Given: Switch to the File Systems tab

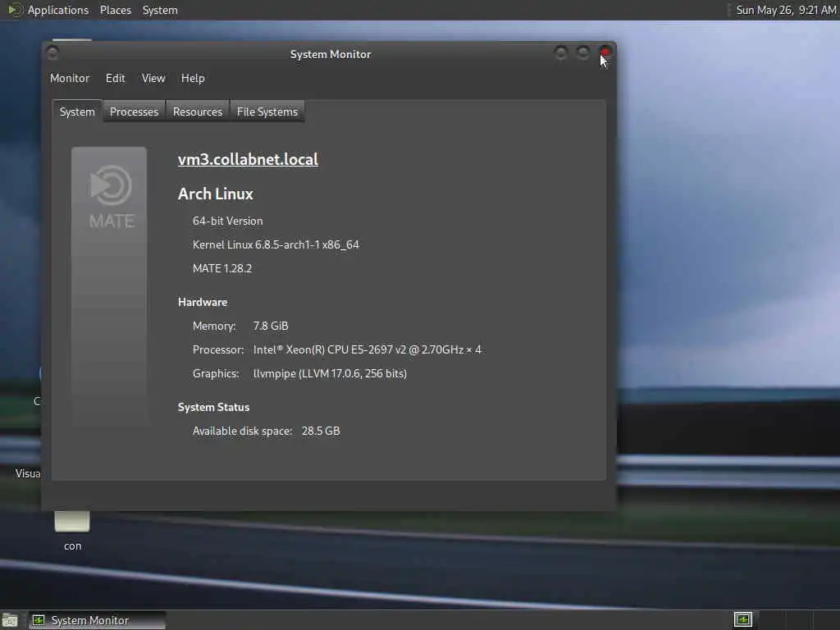Looking at the screenshot, I should coord(267,112).
